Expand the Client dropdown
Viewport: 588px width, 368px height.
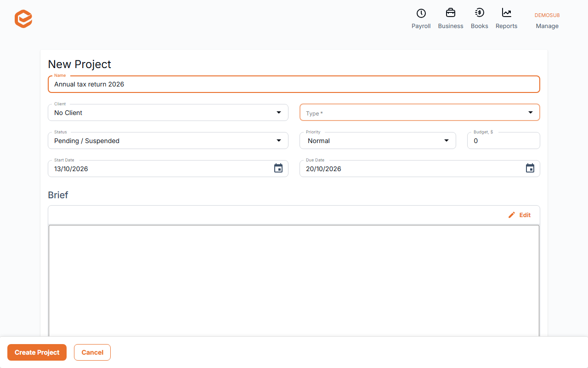168,113
